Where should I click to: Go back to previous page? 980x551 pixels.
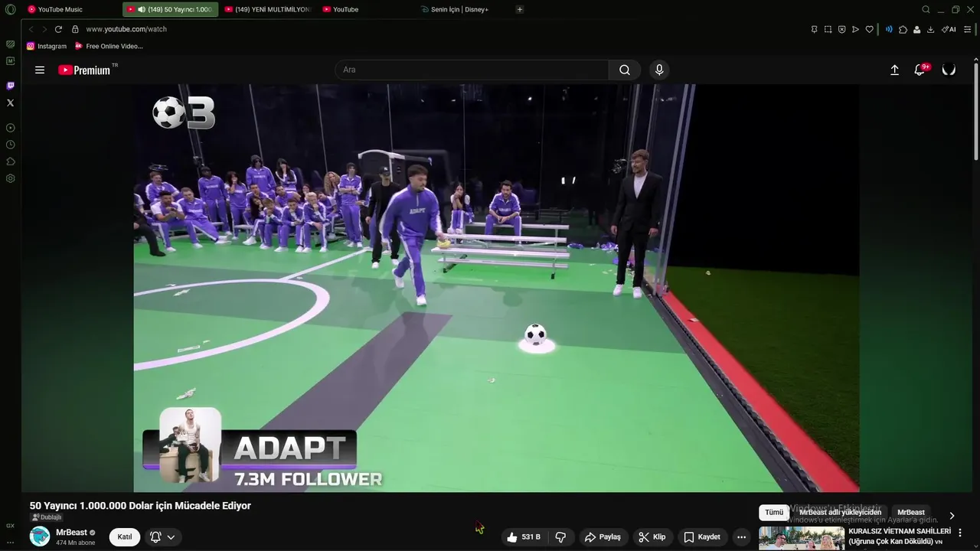(31, 29)
